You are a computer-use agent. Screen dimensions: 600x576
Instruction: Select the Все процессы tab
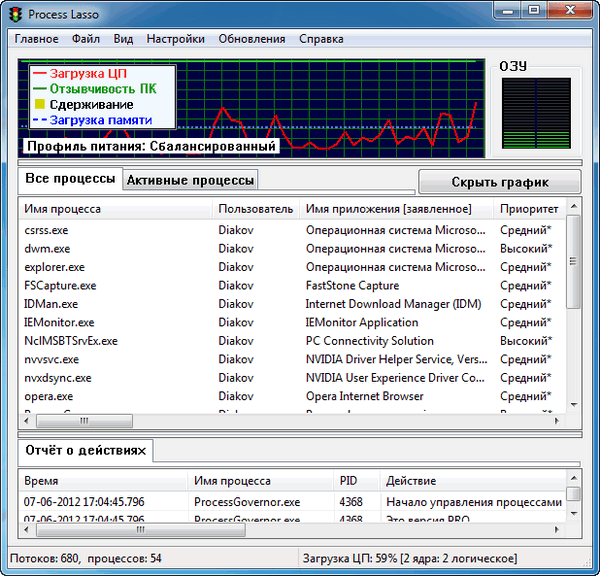coord(70,180)
